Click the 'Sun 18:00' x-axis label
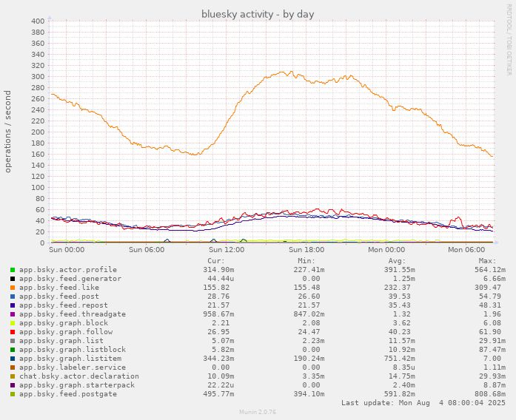This screenshot has width=516, height=420. [x=306, y=250]
